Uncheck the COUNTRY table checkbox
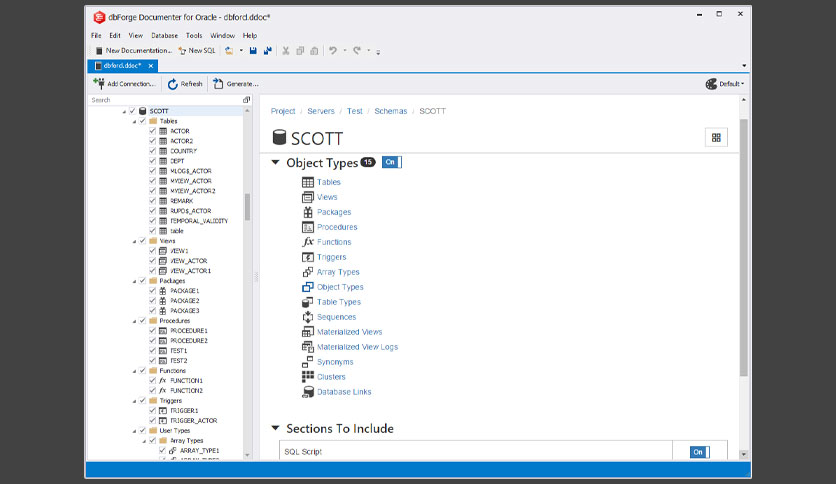The width and height of the screenshot is (836, 484). pos(152,151)
